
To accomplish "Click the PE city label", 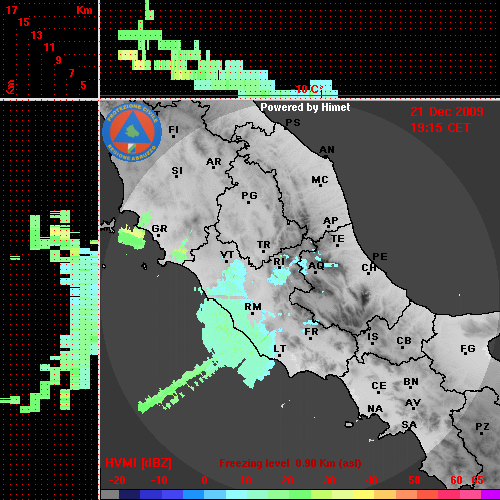I will click(x=380, y=257).
